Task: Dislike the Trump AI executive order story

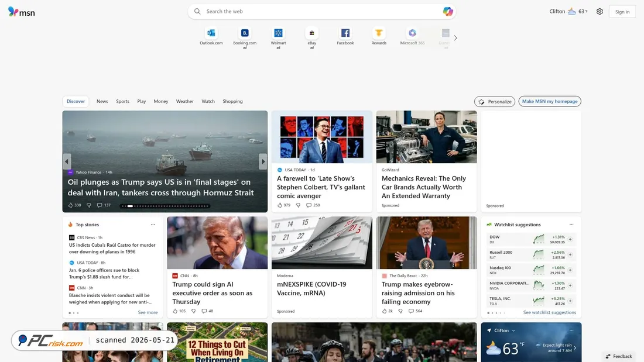Action: coord(193,311)
